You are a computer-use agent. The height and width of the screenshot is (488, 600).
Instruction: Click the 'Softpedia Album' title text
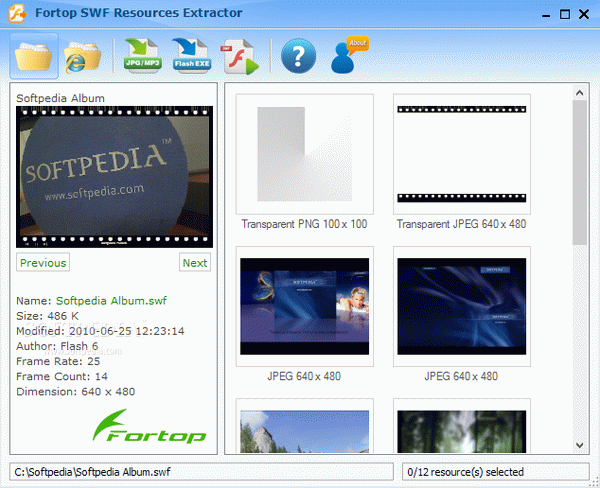tap(60, 98)
